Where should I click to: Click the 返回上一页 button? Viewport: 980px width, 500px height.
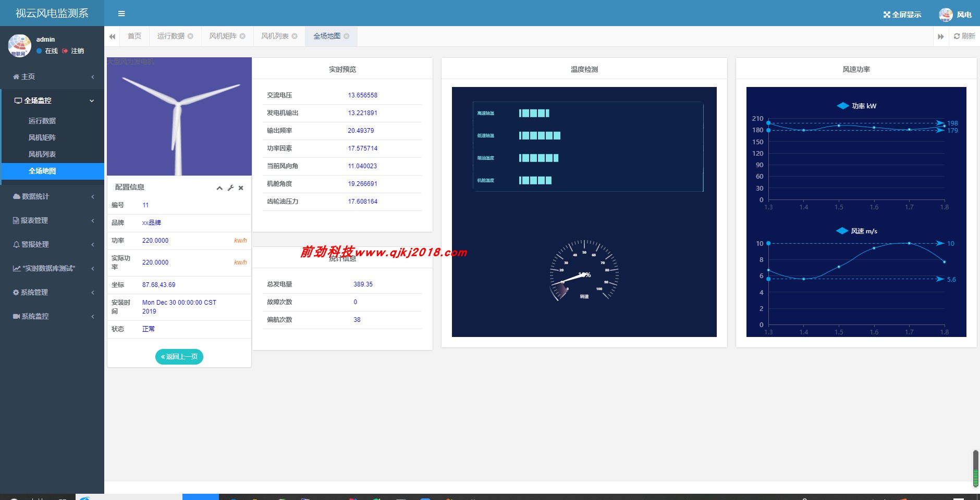click(x=179, y=357)
